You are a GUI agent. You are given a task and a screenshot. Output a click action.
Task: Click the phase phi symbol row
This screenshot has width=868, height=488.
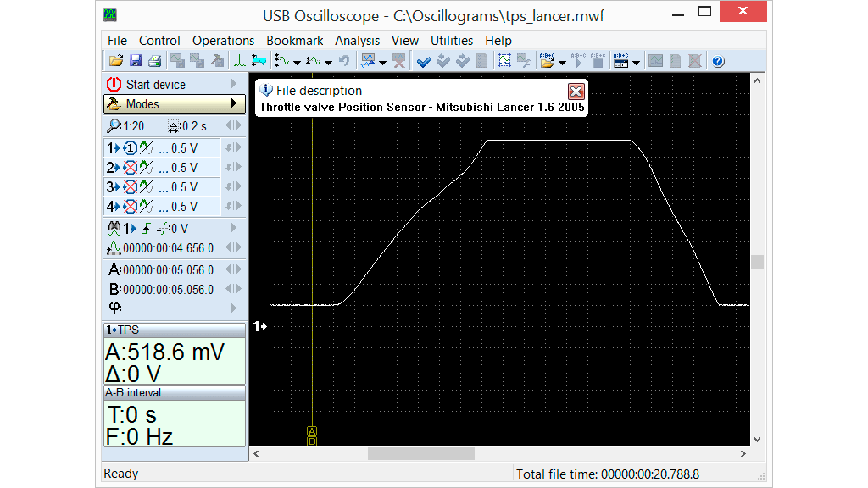pyautogui.click(x=175, y=308)
